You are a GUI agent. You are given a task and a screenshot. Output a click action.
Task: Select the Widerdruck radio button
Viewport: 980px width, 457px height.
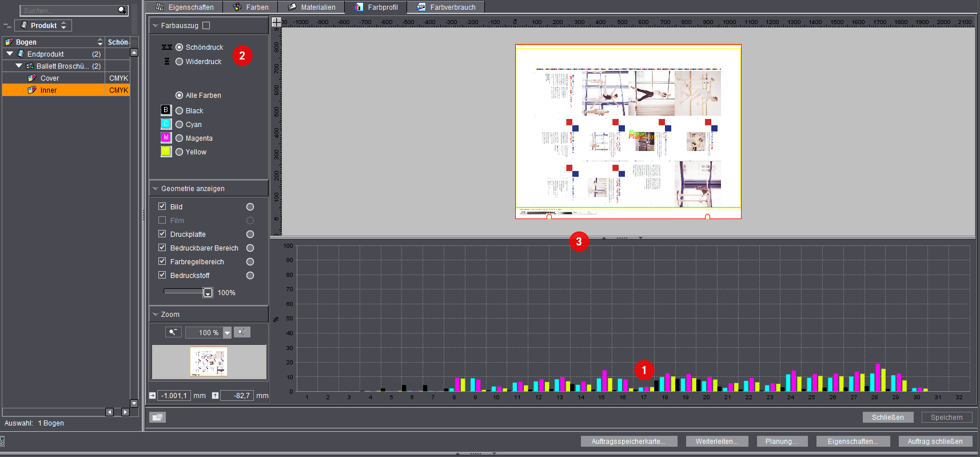tap(180, 62)
